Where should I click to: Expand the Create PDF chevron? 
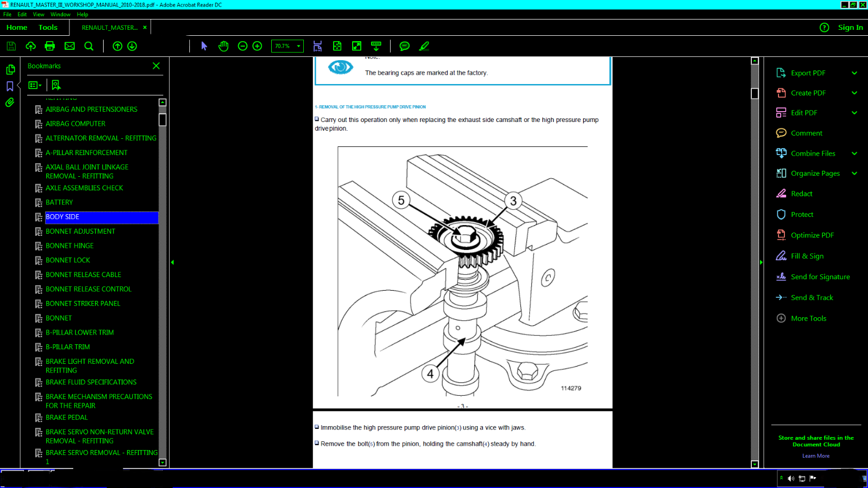point(854,93)
